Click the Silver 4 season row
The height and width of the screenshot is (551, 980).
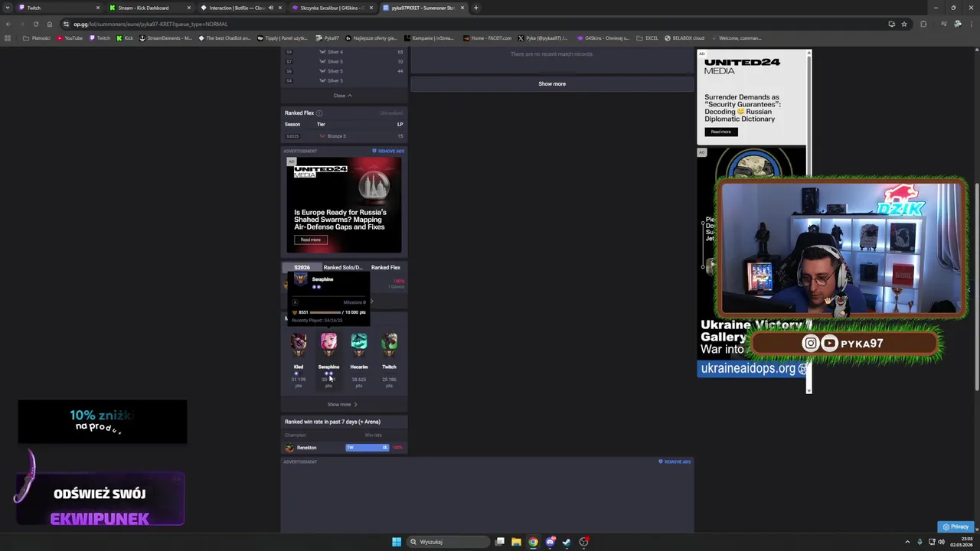pos(344,52)
